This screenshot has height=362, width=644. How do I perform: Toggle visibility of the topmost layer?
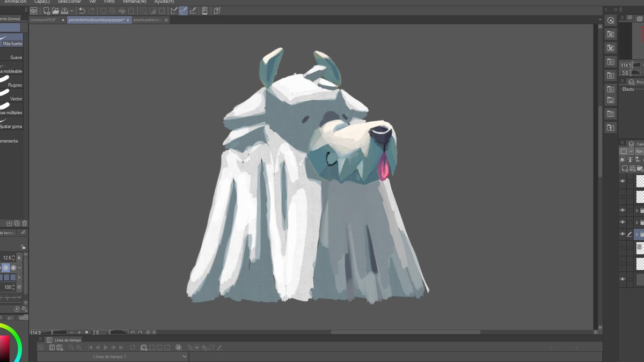(623, 181)
